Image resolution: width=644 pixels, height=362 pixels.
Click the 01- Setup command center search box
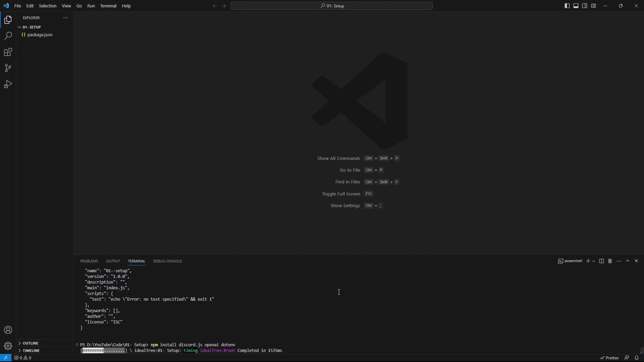[x=332, y=6]
